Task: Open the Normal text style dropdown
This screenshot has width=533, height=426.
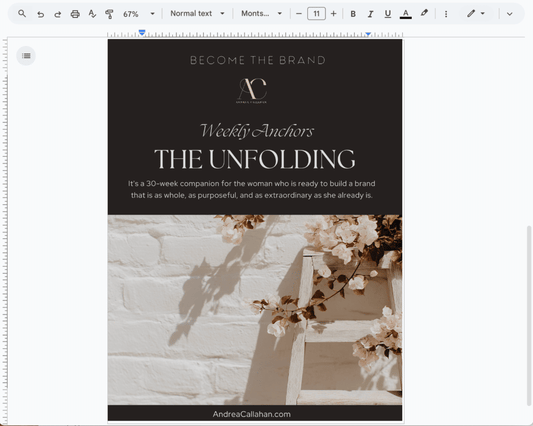Action: click(x=197, y=14)
